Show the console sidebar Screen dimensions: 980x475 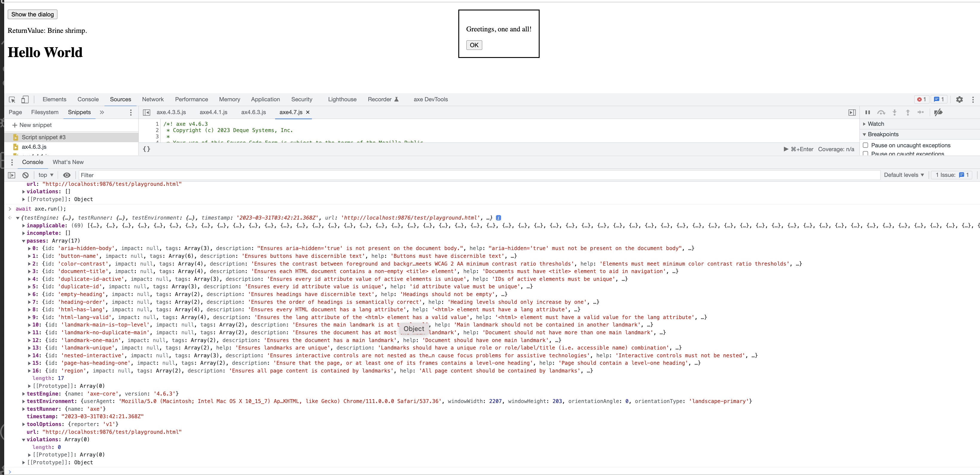(11, 175)
